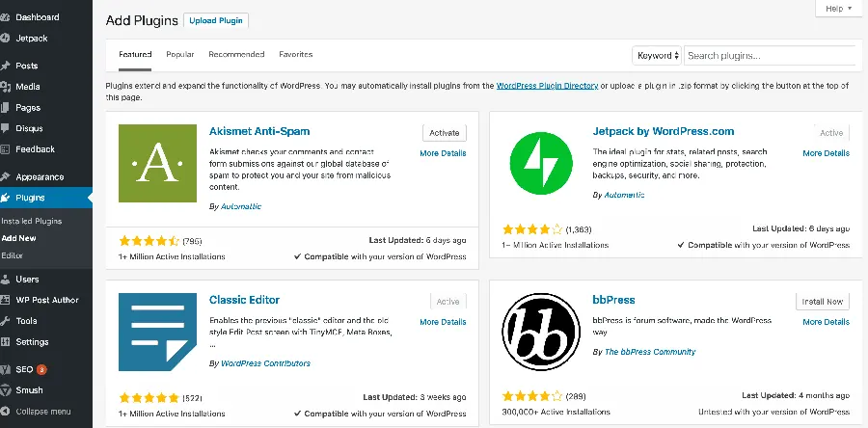Open More Details for Classic Editor
The image size is (868, 428).
pos(443,322)
